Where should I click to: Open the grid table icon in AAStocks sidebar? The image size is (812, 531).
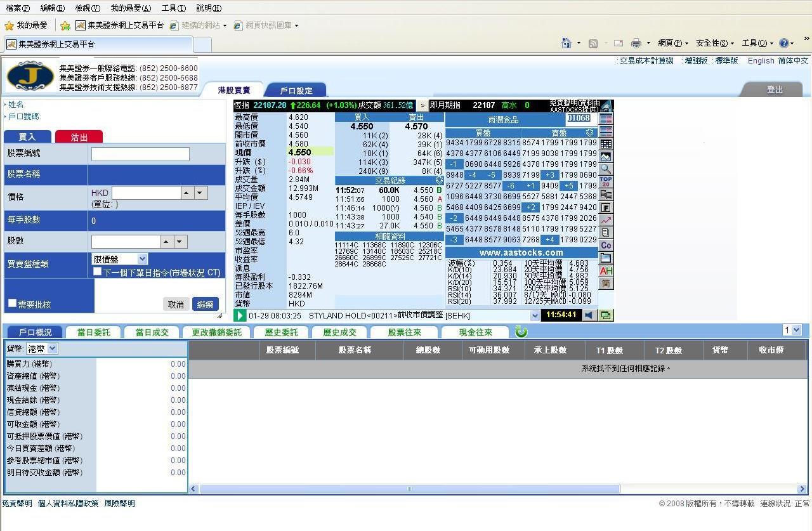[x=606, y=144]
